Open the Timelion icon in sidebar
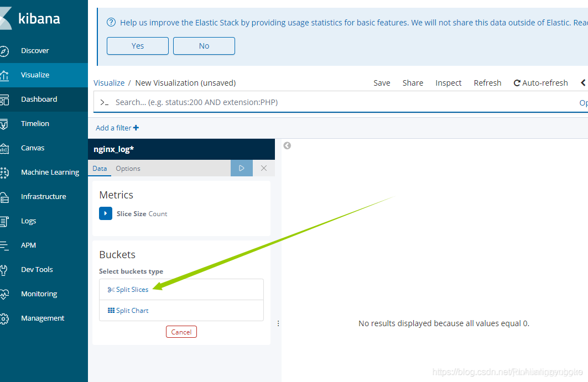This screenshot has height=382, width=588. coord(4,124)
